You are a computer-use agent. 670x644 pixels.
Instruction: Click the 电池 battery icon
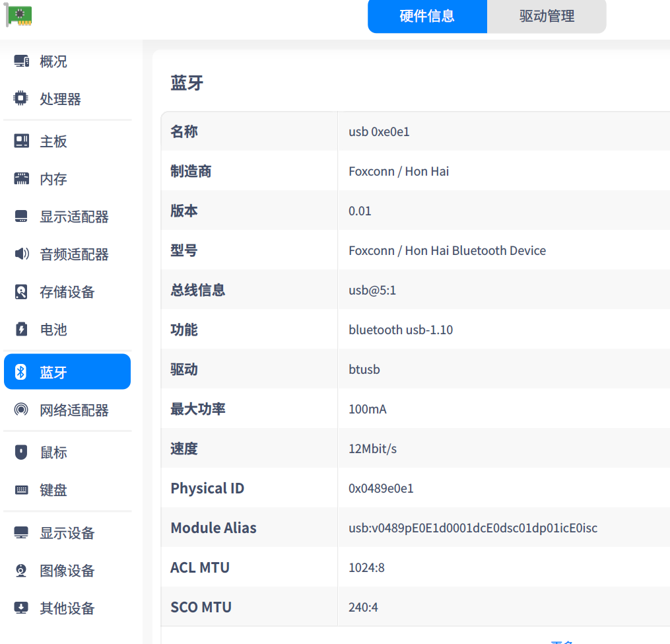[21, 330]
